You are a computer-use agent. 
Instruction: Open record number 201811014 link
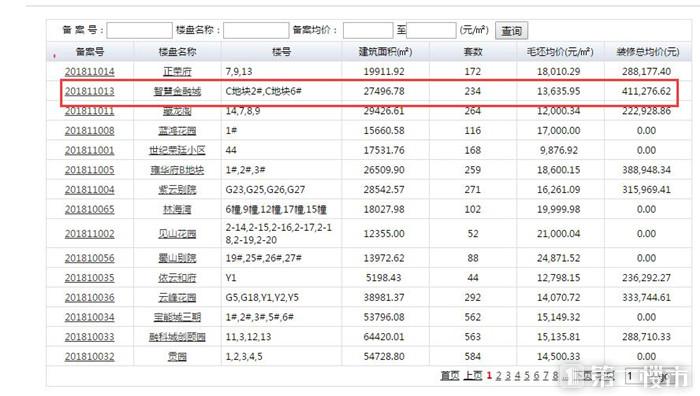click(89, 71)
